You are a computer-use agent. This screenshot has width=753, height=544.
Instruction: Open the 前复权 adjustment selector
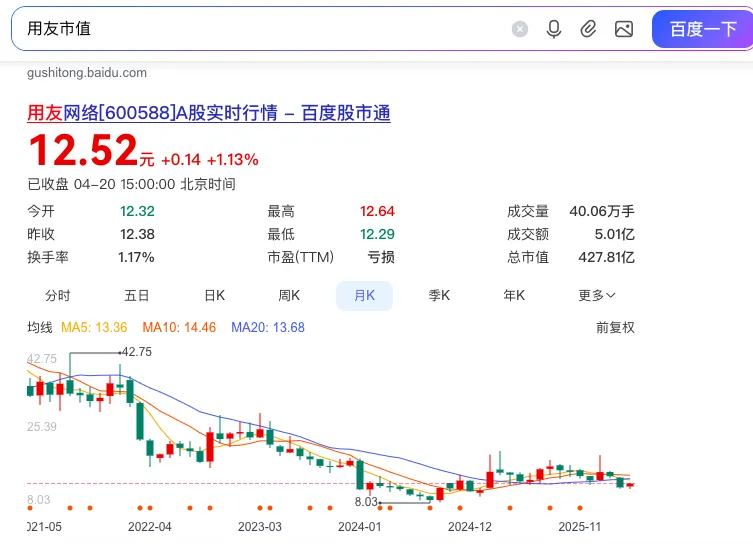pos(615,327)
